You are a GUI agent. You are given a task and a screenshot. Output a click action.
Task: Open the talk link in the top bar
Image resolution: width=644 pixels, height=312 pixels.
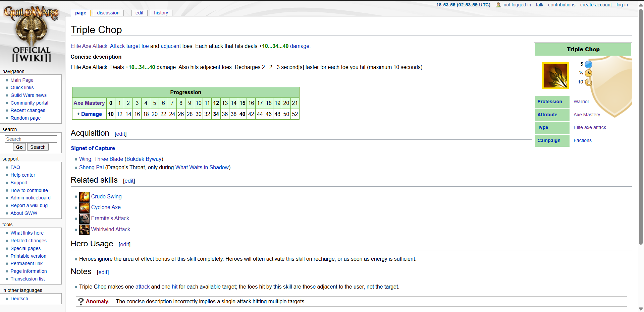(x=539, y=5)
